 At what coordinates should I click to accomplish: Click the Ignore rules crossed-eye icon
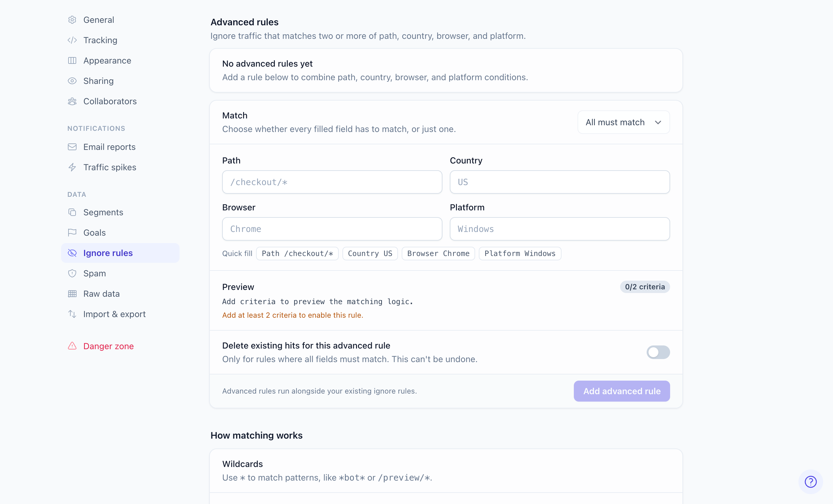[72, 253]
